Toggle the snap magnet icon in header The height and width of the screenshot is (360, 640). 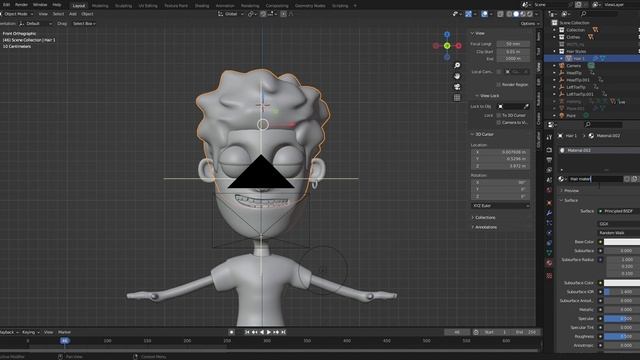click(263, 14)
